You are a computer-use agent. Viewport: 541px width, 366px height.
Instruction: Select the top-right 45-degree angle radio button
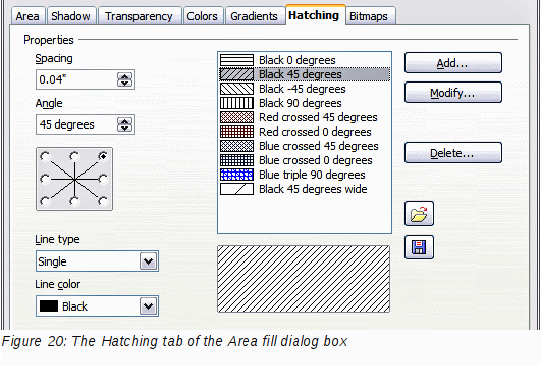(103, 156)
